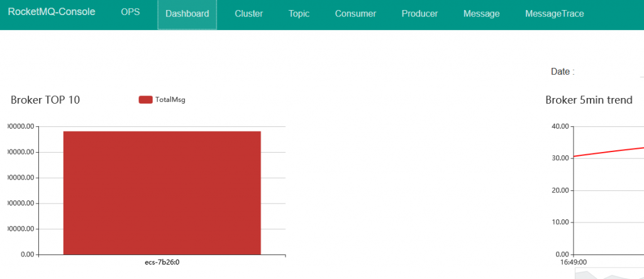Image resolution: width=644 pixels, height=279 pixels.
Task: Click the red trend line
Action: point(607,151)
